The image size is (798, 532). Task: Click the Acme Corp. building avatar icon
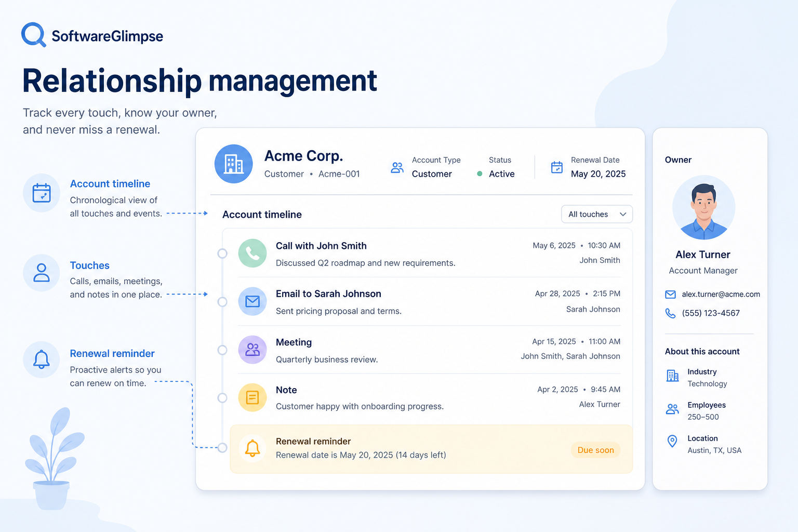point(234,164)
